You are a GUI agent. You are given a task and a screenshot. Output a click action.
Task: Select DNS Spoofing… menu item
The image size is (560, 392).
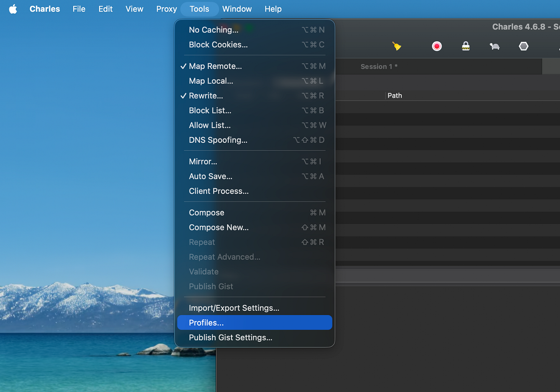(255, 140)
